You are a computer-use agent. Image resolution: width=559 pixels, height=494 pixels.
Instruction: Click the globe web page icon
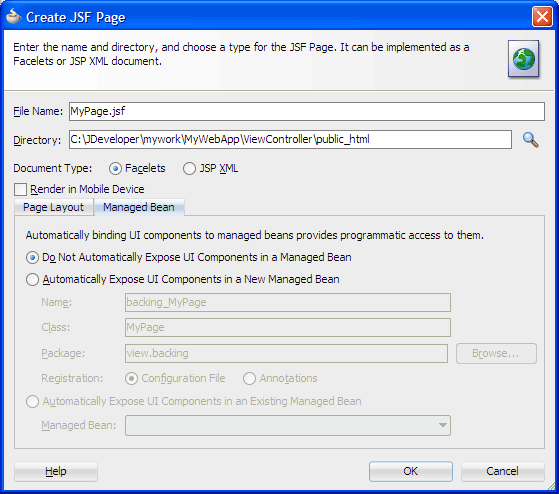coord(523,59)
